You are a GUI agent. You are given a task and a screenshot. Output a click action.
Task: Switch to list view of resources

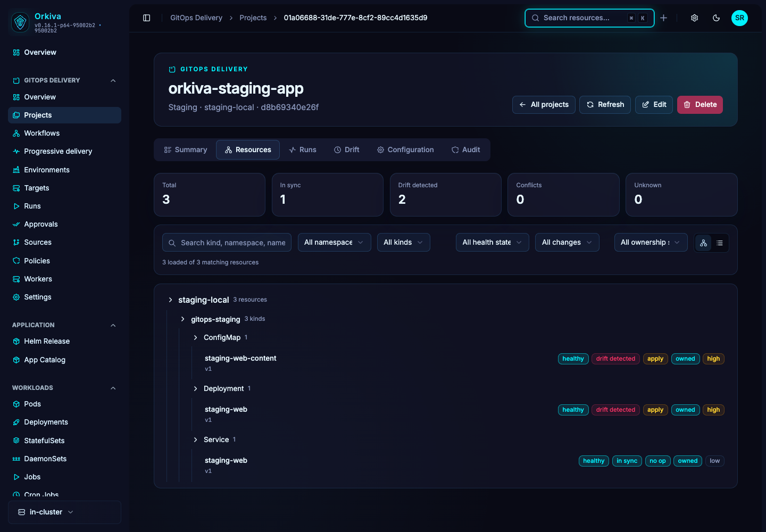coord(720,243)
